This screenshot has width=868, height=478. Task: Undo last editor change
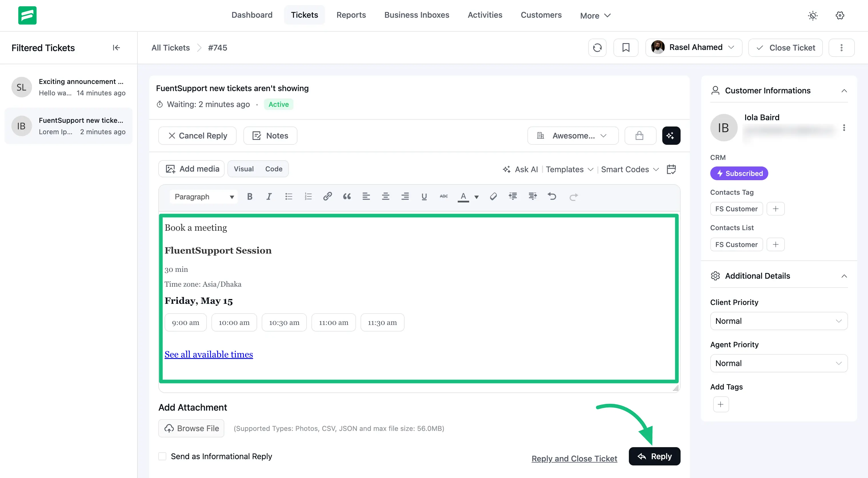pos(552,196)
